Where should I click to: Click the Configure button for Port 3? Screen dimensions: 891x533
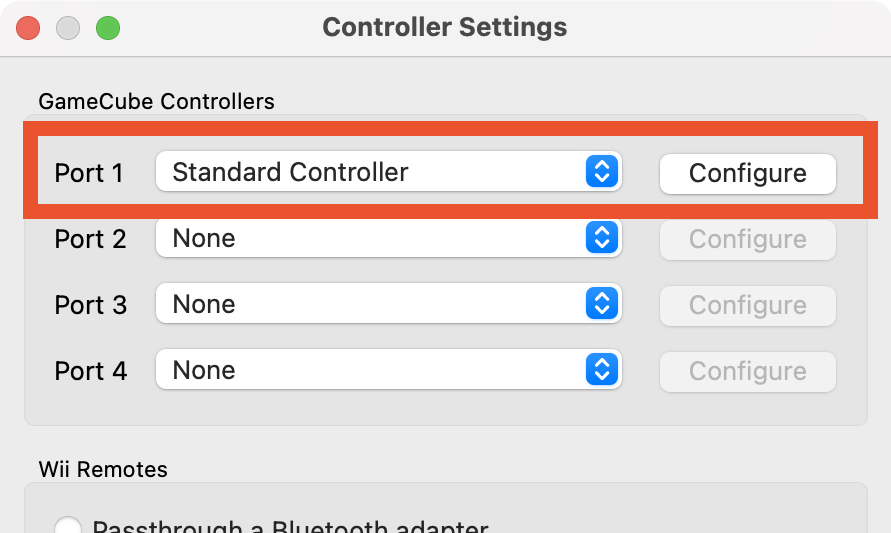click(748, 305)
